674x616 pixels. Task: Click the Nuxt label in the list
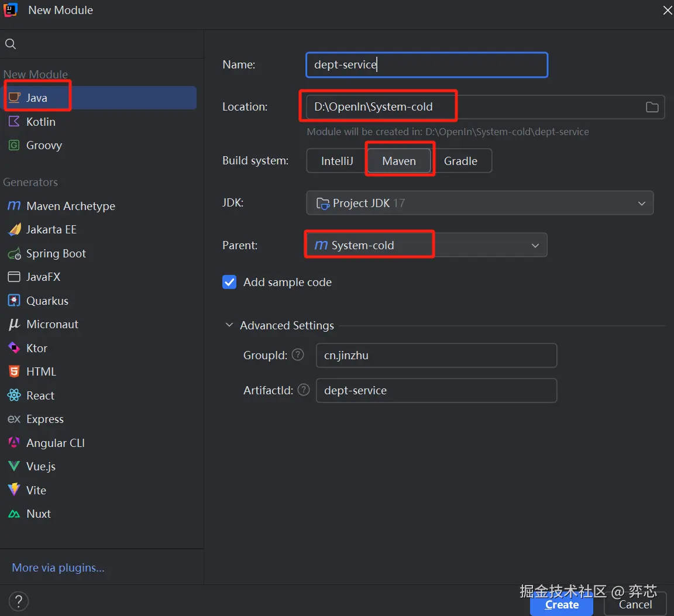tap(39, 514)
